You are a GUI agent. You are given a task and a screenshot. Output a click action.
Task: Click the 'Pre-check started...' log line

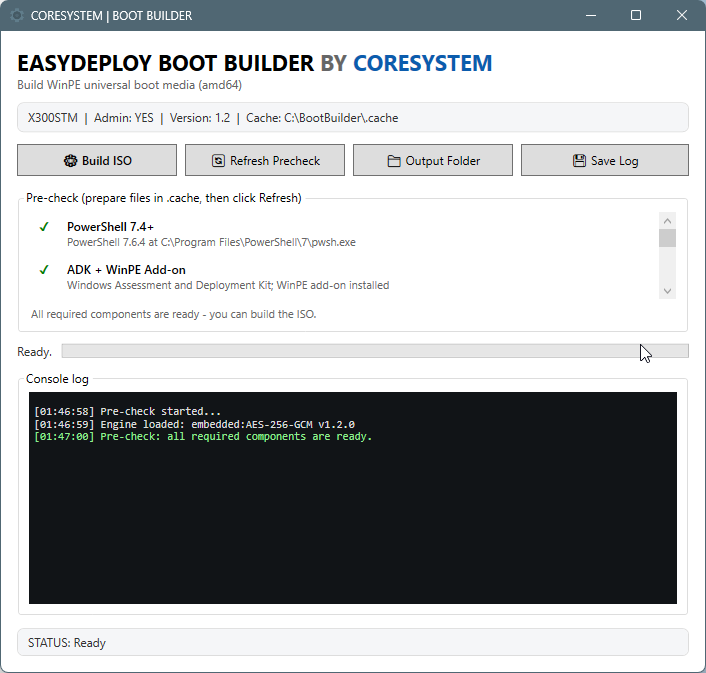127,411
